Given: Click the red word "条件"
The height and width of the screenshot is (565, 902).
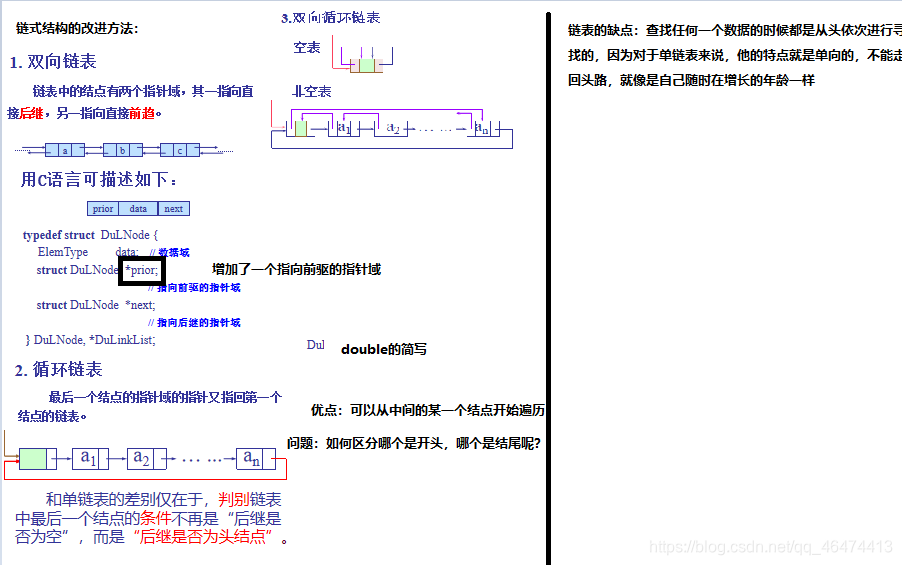Looking at the screenshot, I should [155, 518].
